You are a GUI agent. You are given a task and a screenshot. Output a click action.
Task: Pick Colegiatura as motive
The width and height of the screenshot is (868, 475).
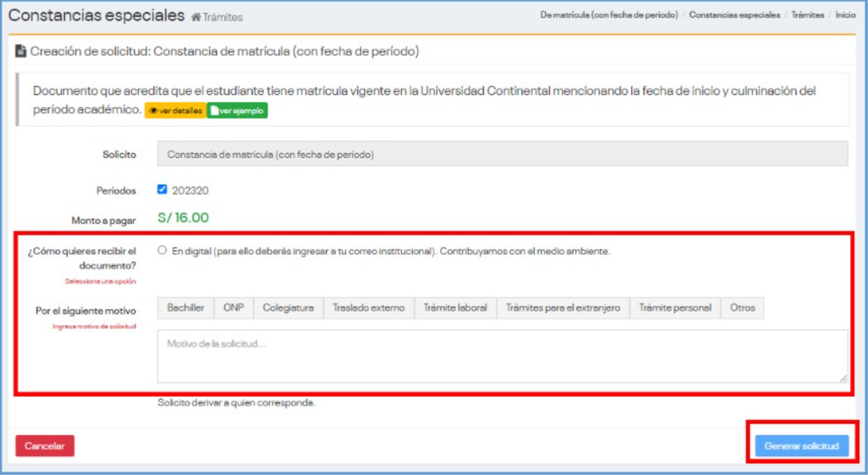288,308
